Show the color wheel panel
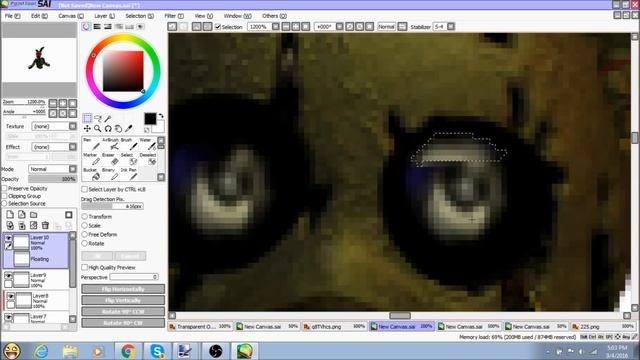 pos(86,27)
